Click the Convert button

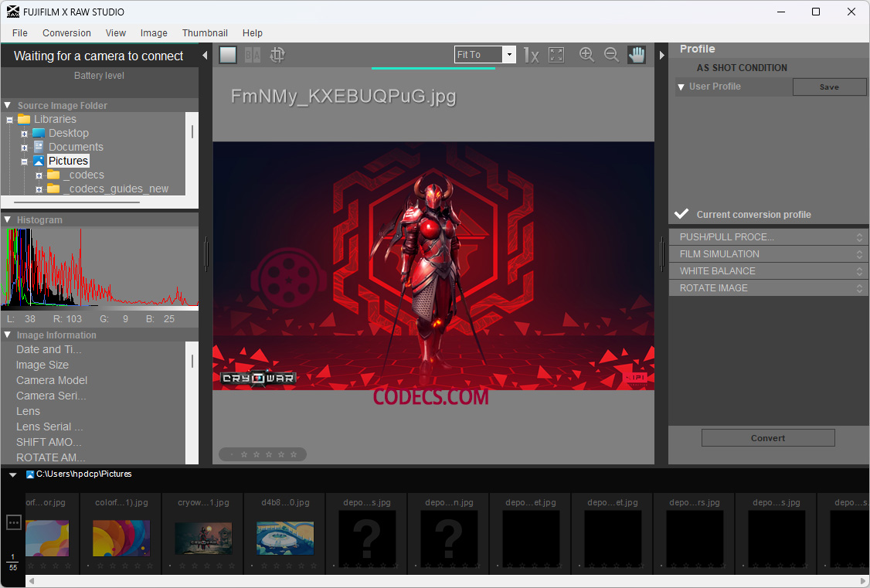pos(768,437)
